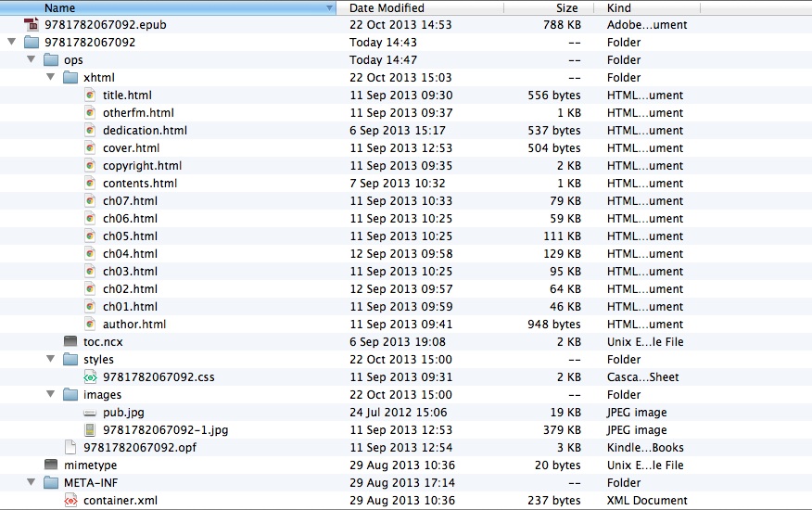Collapse the ops folder disclosure triangle
The height and width of the screenshot is (510, 812).
click(32, 59)
